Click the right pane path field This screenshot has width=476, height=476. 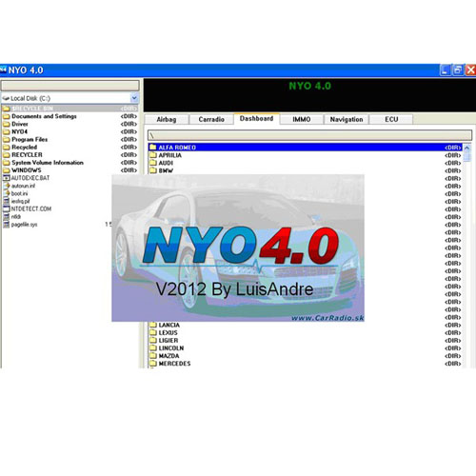[x=309, y=135]
